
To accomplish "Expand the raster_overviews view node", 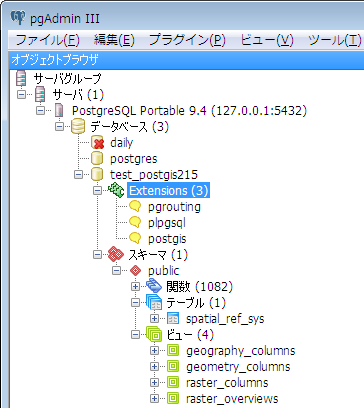I will [x=154, y=399].
